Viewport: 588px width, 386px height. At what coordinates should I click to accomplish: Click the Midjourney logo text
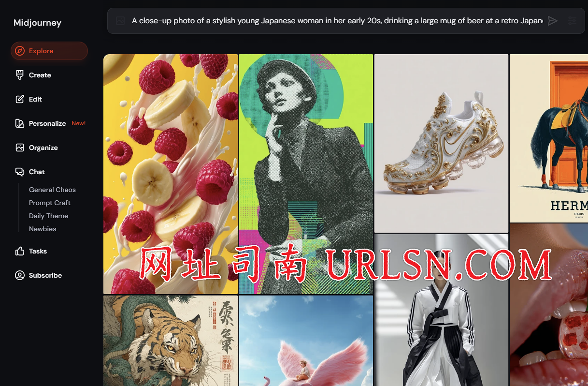pos(37,23)
